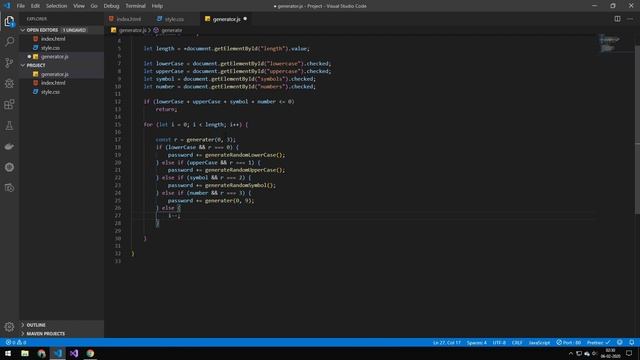Open the Source Control view icon
The height and width of the screenshot is (360, 640).
(x=9, y=62)
